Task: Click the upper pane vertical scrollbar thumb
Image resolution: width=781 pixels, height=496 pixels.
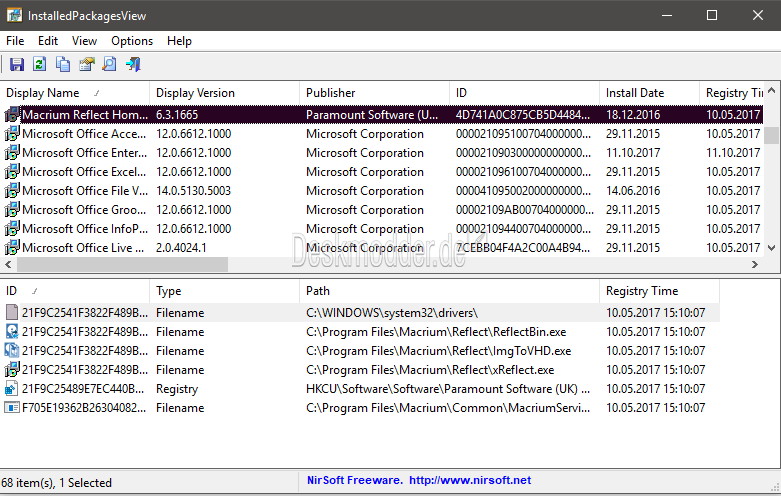Action: pos(772,135)
